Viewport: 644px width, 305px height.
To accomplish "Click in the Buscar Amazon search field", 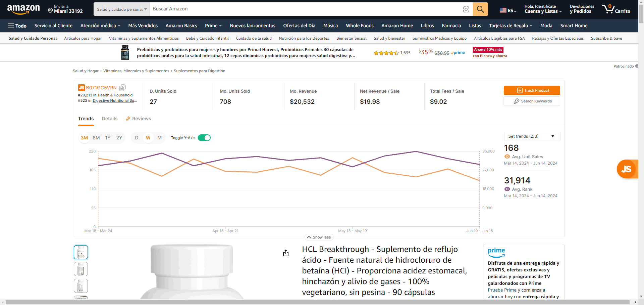I will click(x=305, y=9).
